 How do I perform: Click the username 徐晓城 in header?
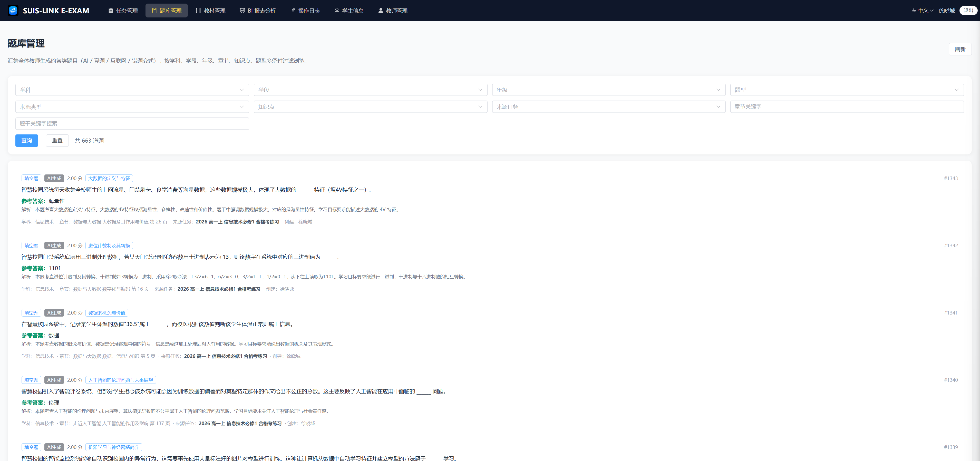[x=947, y=11]
